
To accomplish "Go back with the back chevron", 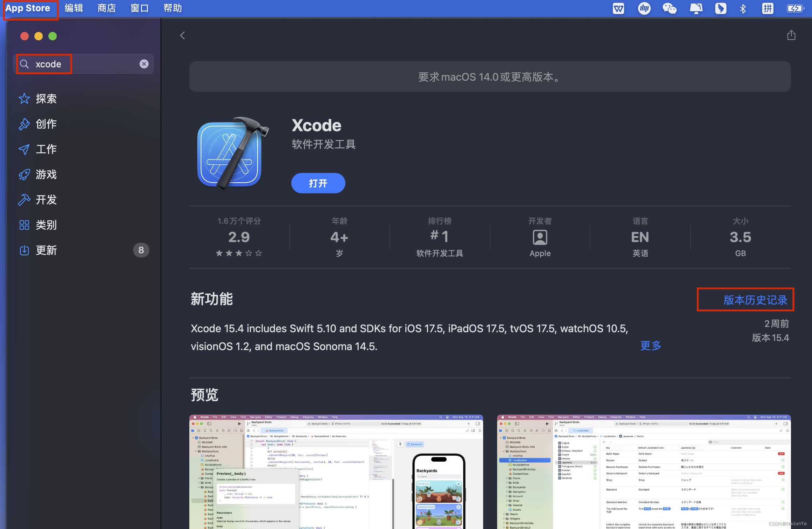I will pyautogui.click(x=182, y=35).
